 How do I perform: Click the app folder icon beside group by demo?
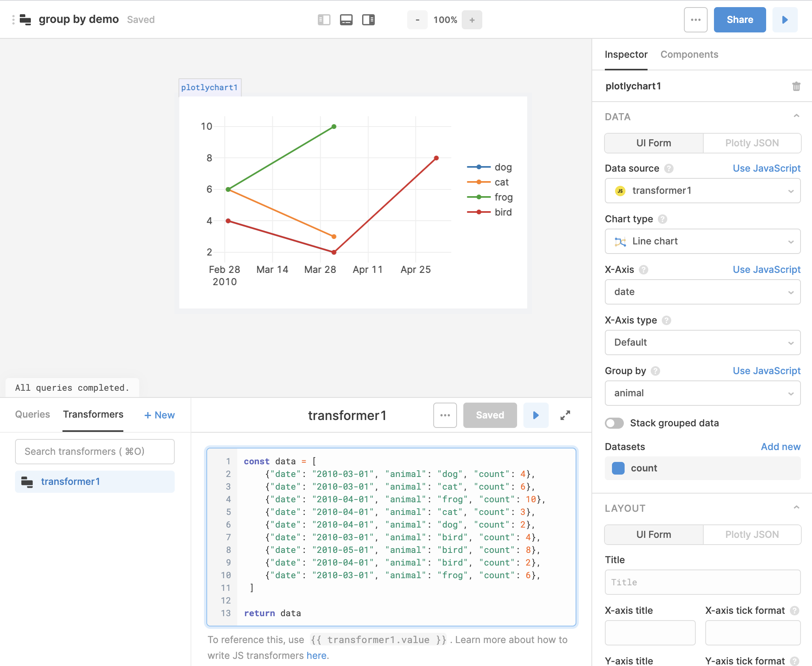pos(25,20)
